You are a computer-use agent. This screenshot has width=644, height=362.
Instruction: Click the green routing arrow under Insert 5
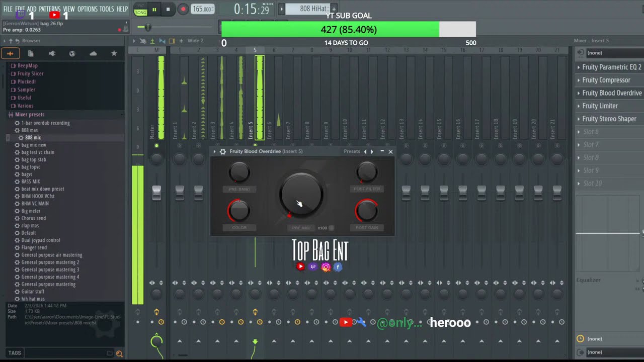coord(255,342)
